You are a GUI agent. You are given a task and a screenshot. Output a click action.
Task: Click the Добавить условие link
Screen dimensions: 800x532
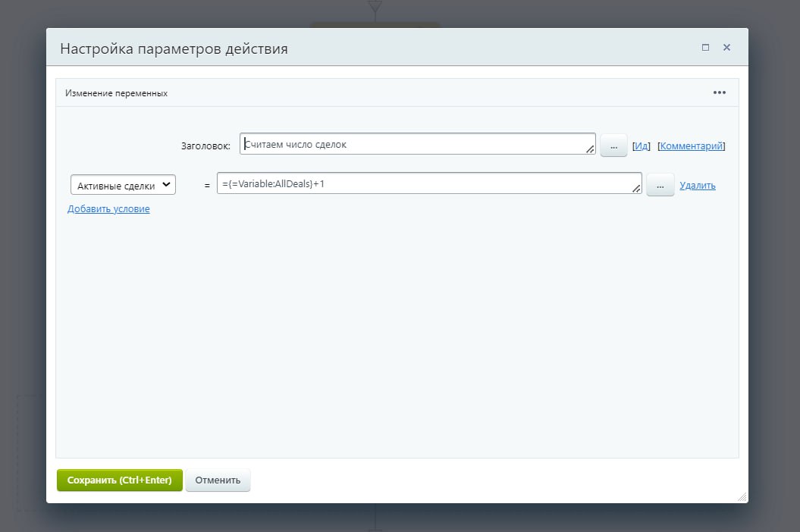pos(108,208)
